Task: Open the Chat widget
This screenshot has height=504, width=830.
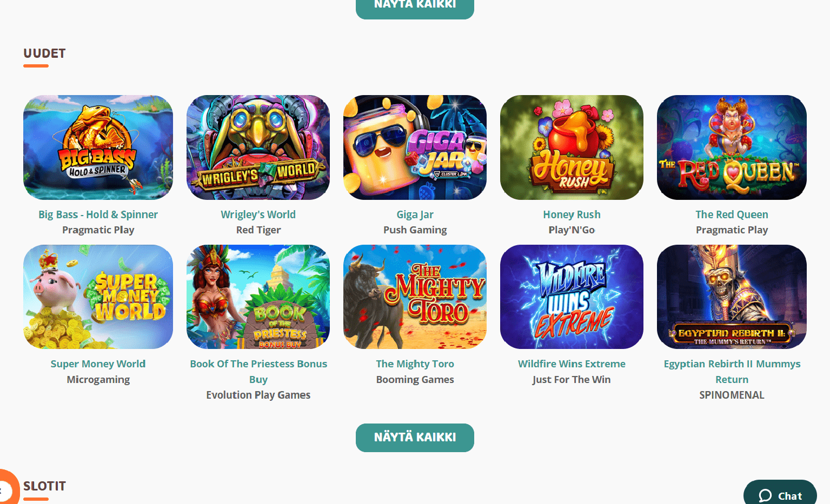Action: [780, 493]
